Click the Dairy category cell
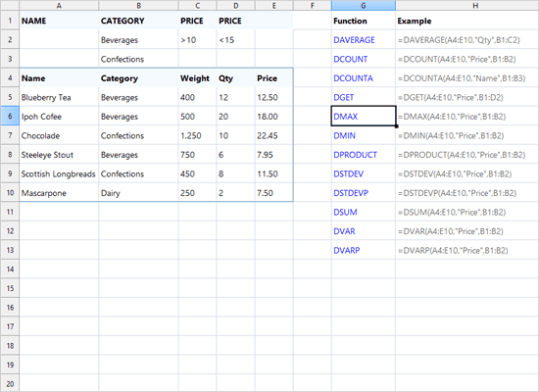Viewport: 539px width, 392px height. pos(138,193)
